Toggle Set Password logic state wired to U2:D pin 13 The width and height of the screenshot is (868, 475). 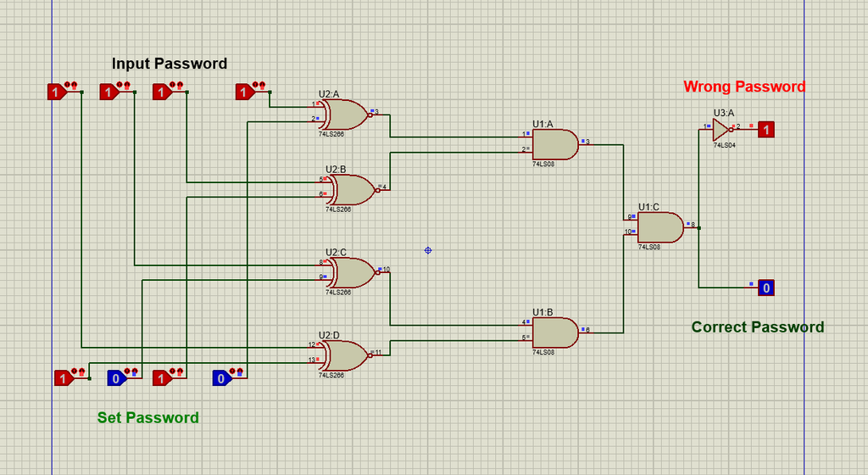pyautogui.click(x=64, y=378)
